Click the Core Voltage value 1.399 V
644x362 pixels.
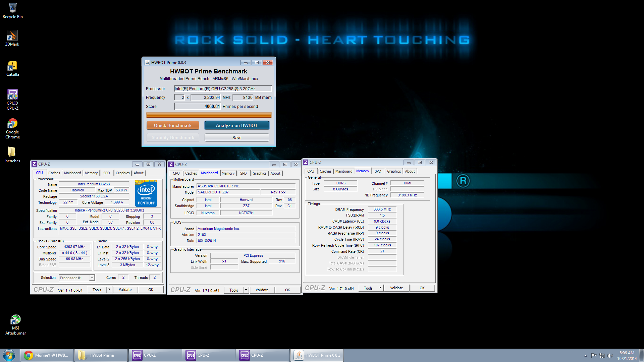[117, 202]
